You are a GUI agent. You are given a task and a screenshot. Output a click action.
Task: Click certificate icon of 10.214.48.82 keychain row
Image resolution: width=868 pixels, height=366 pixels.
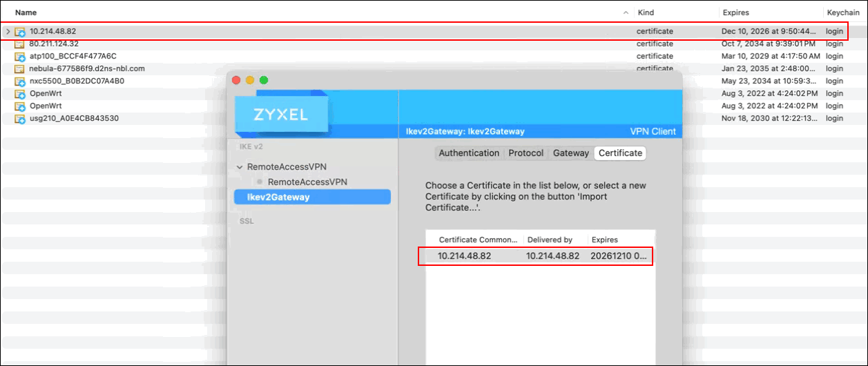point(20,32)
